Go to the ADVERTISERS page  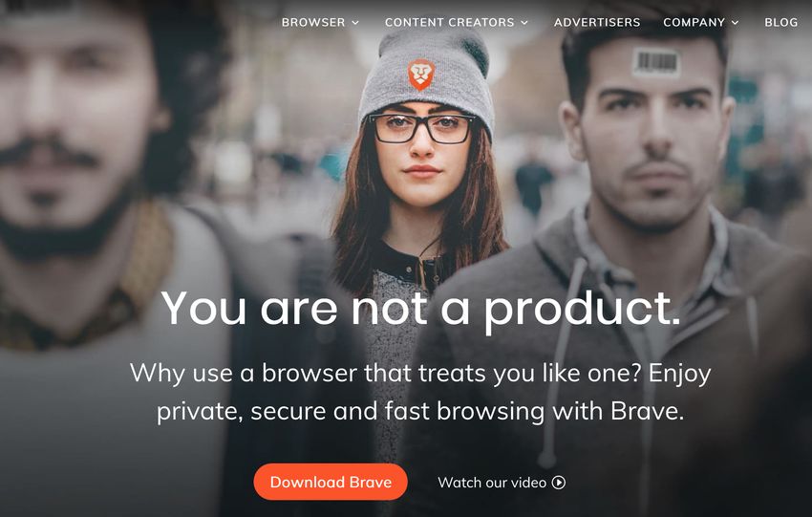click(597, 22)
